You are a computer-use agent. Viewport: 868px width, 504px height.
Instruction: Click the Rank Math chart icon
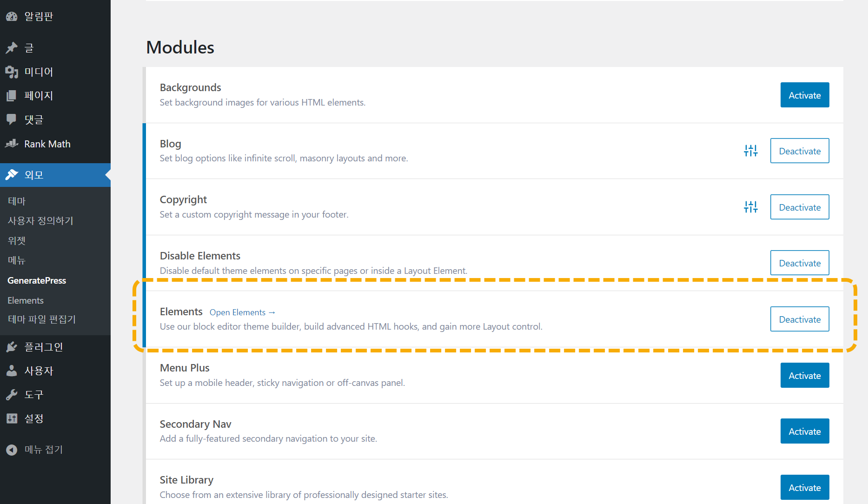coord(12,144)
